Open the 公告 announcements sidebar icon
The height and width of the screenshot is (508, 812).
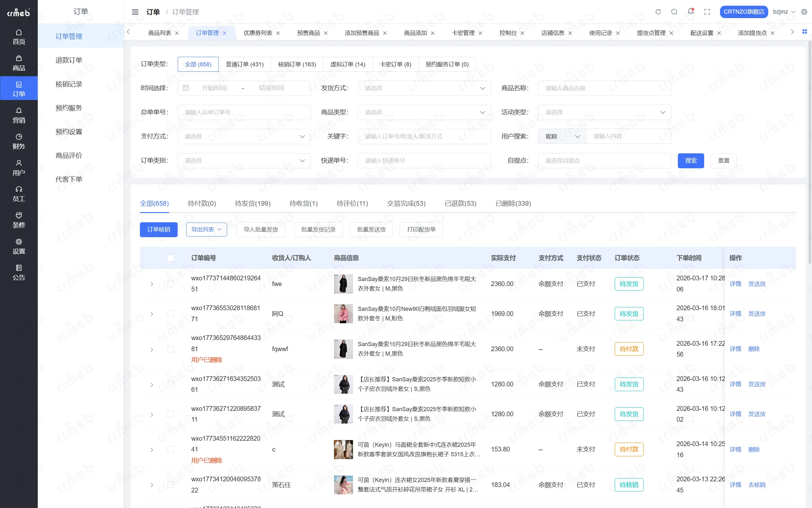(x=19, y=272)
